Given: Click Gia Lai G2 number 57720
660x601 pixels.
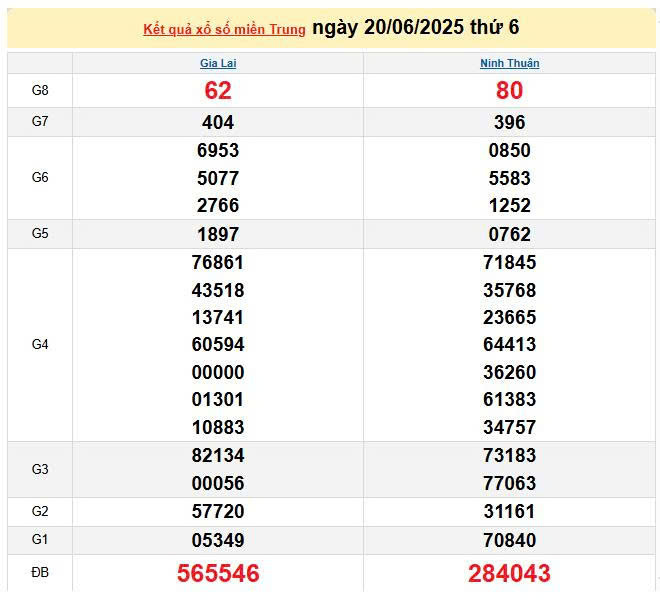Looking at the screenshot, I should tap(218, 511).
